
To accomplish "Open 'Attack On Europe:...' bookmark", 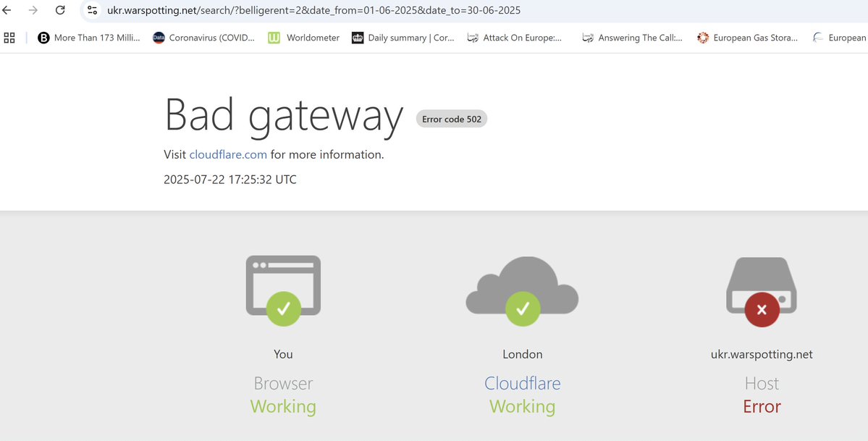I will (514, 38).
